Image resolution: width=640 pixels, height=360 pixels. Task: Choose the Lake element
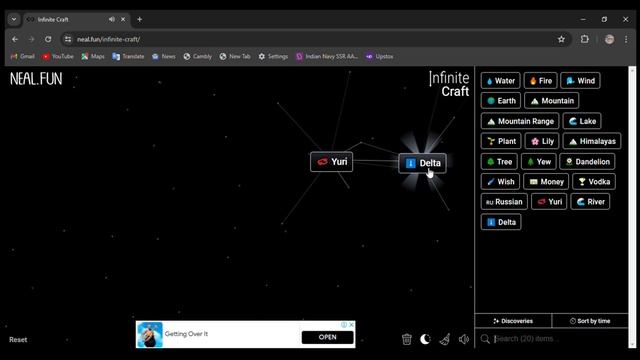(x=582, y=121)
